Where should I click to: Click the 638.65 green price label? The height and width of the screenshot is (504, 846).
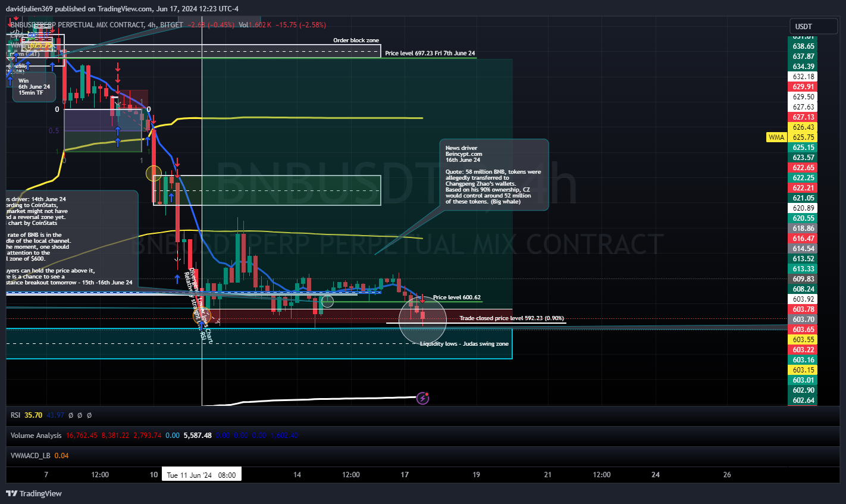click(803, 46)
